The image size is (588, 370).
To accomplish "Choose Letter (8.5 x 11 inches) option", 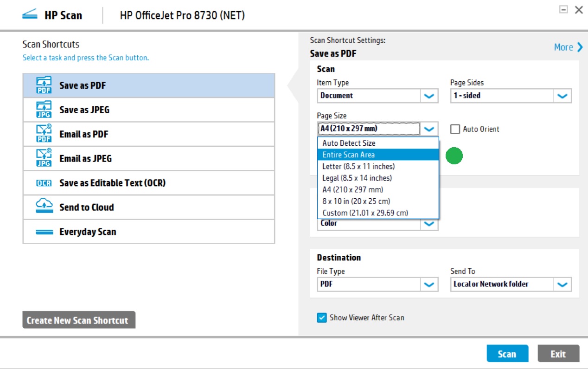I will (x=358, y=166).
